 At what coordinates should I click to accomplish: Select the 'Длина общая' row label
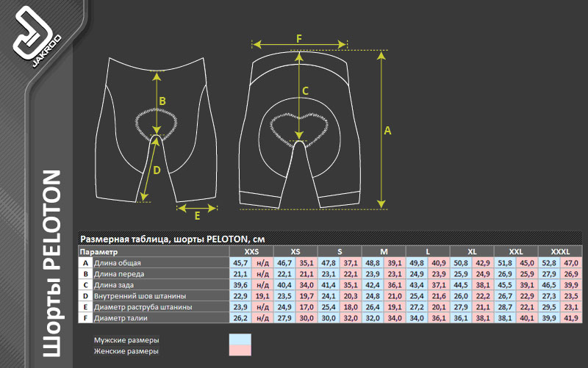coord(118,263)
